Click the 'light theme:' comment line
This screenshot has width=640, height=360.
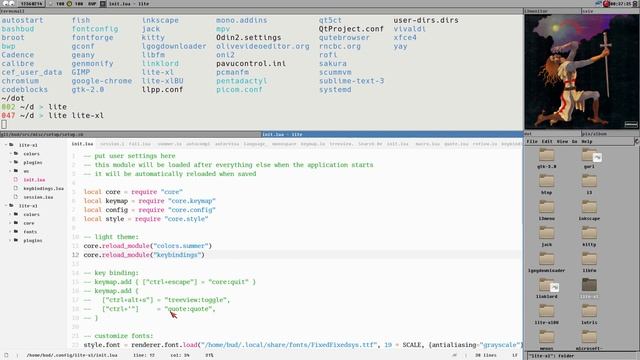111,237
